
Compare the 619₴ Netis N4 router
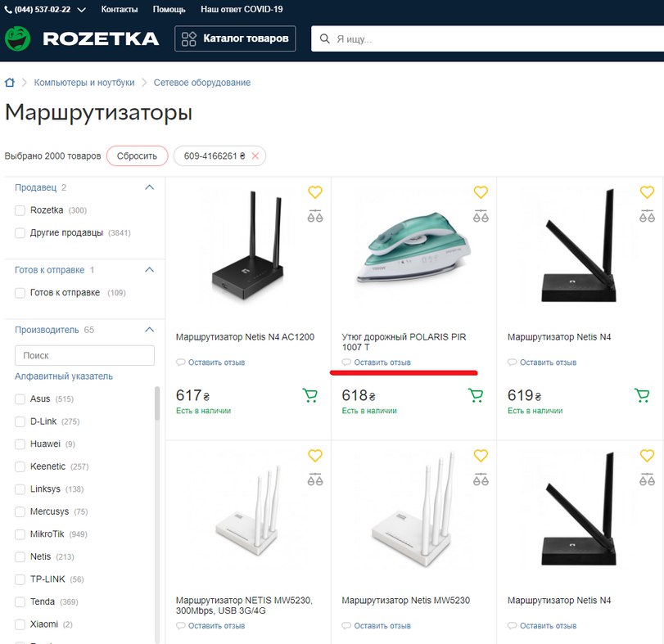coord(647,216)
